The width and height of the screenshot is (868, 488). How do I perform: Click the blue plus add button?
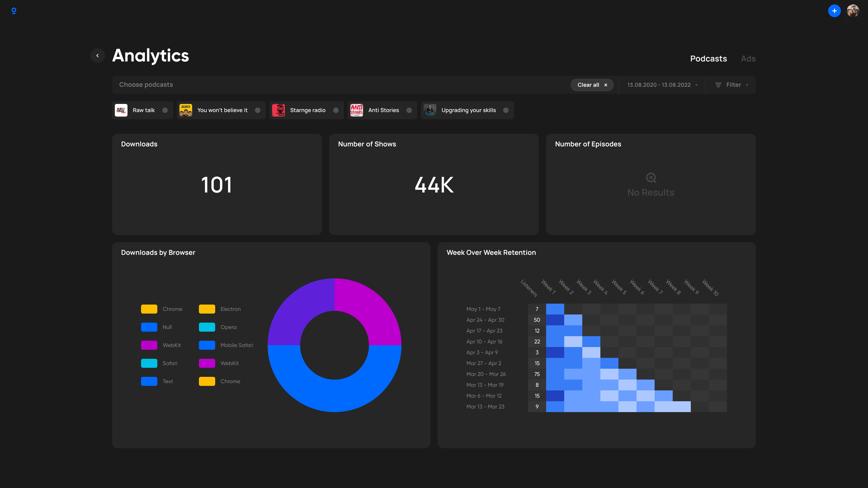834,11
